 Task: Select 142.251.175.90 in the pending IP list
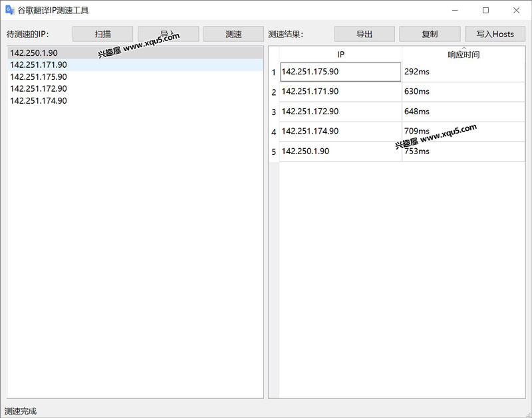135,76
